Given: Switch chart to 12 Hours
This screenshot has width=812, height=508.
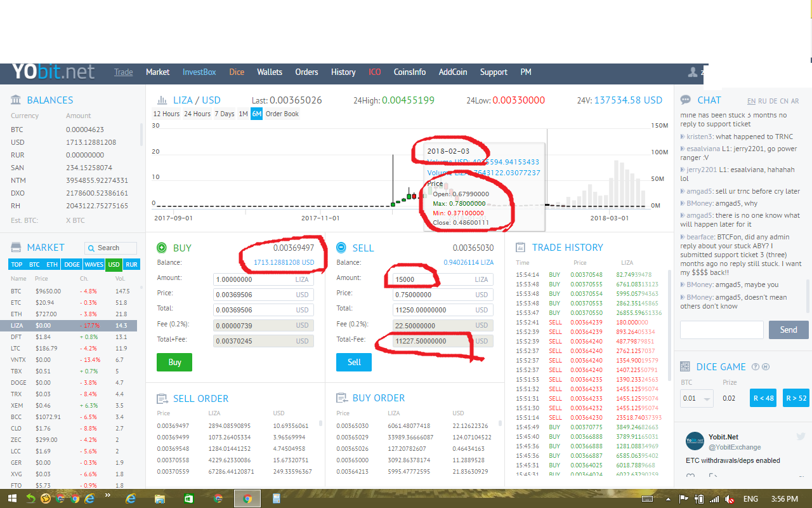Looking at the screenshot, I should 166,114.
